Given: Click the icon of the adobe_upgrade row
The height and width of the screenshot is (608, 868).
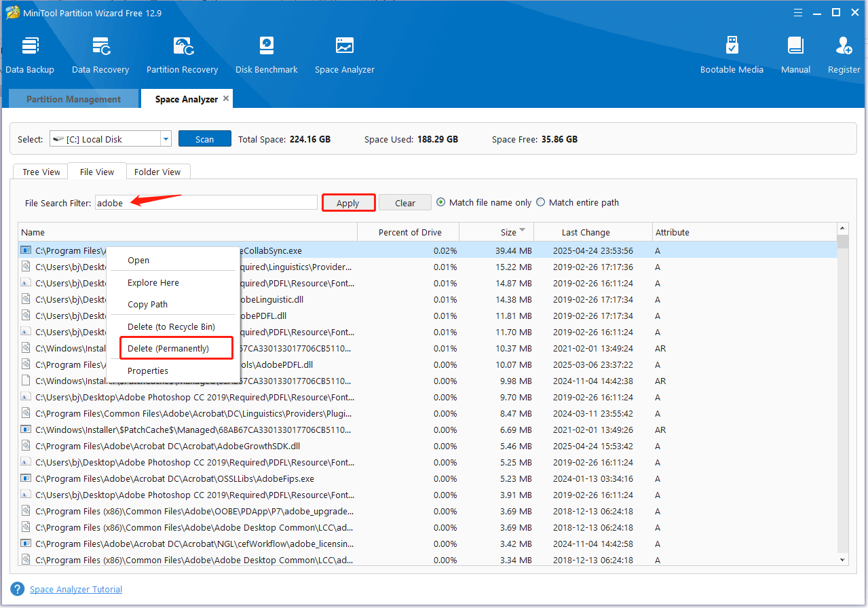Looking at the screenshot, I should (26, 511).
